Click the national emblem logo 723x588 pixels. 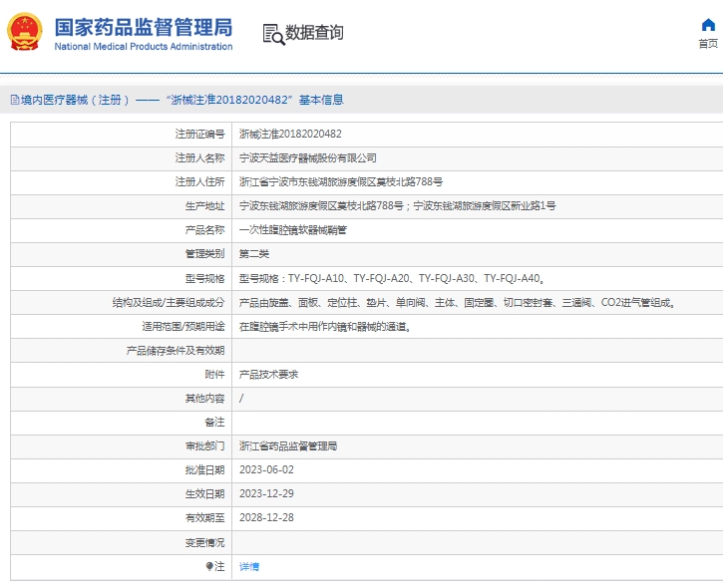[25, 31]
